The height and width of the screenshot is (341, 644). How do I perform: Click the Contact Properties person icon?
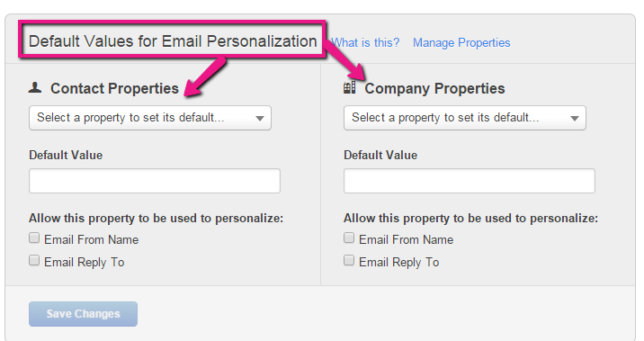[x=35, y=87]
